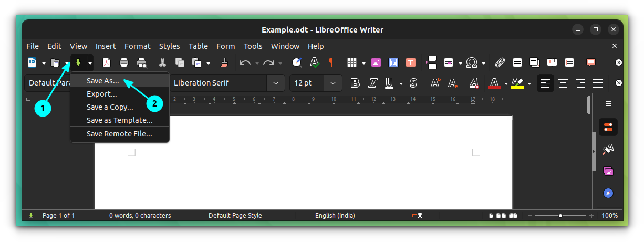Screen dimensions: 644x243
Task: Open Sidebar Settings hamburger menu
Action: point(608,103)
